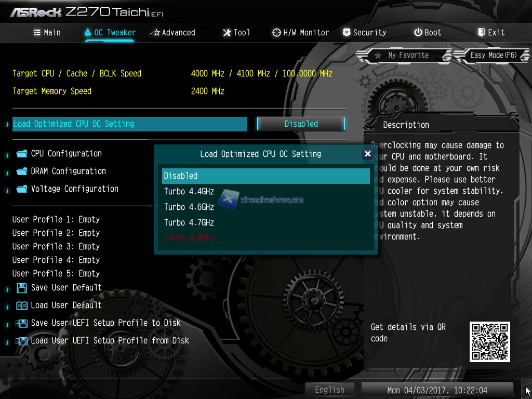Choose Turbo 4.6GHz from the list
The image size is (532, 399).
pos(189,207)
